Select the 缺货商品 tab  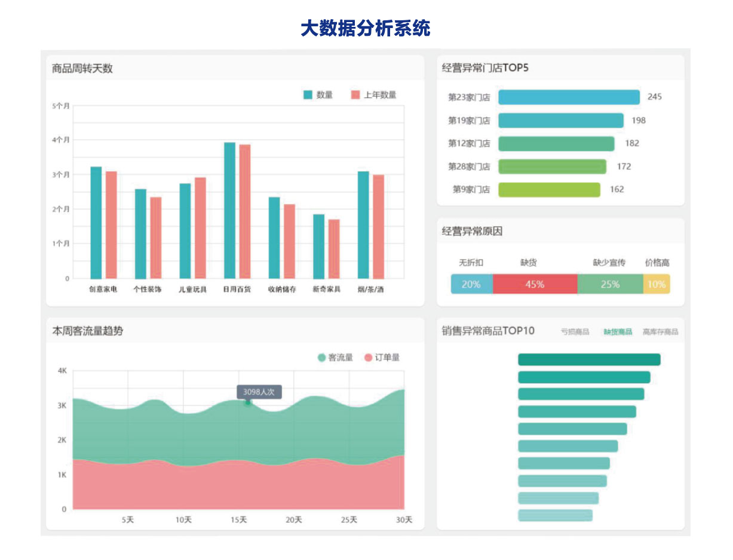pyautogui.click(x=617, y=332)
